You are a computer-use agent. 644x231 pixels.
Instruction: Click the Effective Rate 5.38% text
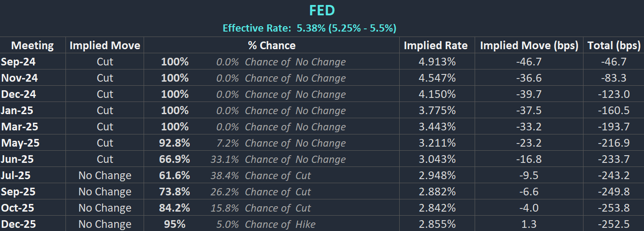pos(309,28)
